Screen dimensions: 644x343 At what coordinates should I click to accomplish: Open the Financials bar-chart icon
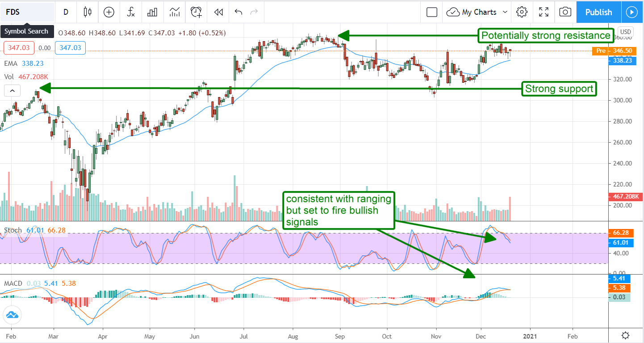[153, 12]
